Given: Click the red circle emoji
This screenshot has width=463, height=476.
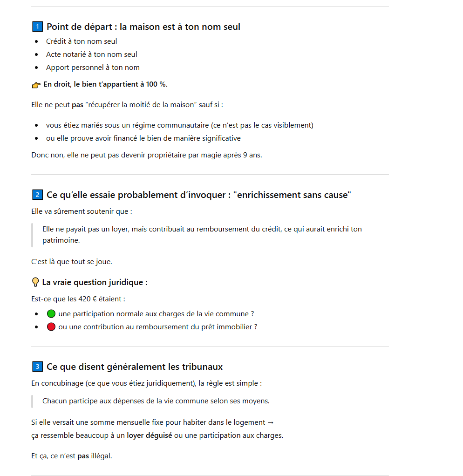Looking at the screenshot, I should tap(51, 326).
